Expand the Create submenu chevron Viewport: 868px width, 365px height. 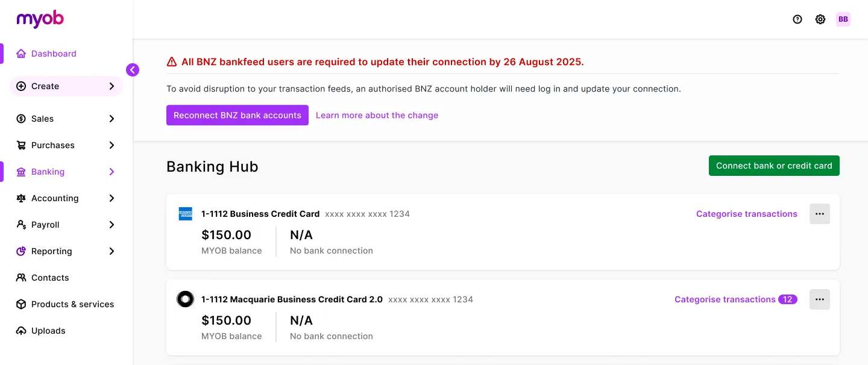(x=112, y=86)
